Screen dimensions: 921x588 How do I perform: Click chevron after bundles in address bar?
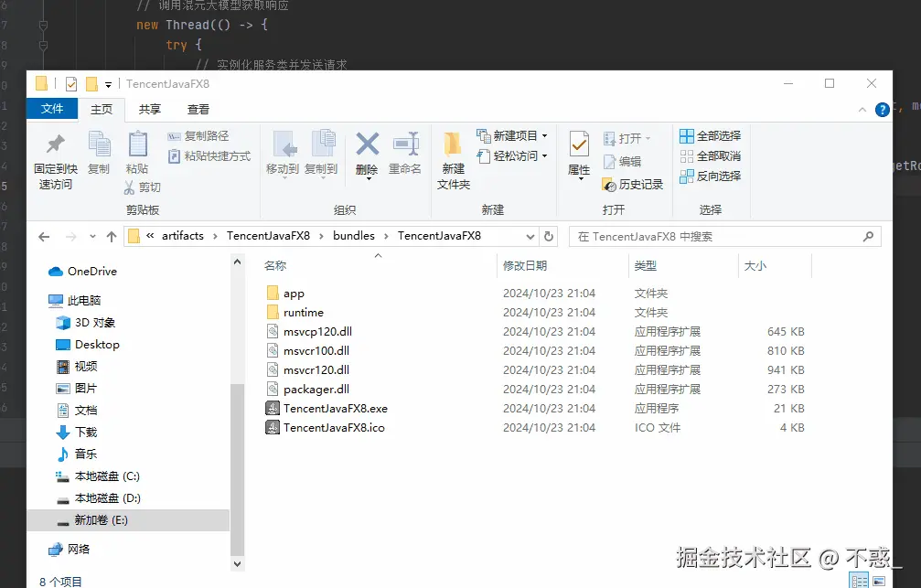point(386,236)
